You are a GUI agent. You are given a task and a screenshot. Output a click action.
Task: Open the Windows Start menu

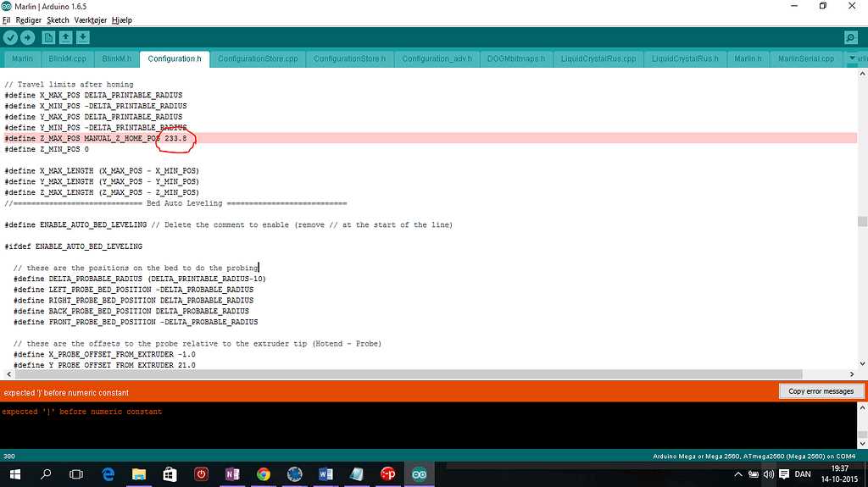pyautogui.click(x=15, y=474)
